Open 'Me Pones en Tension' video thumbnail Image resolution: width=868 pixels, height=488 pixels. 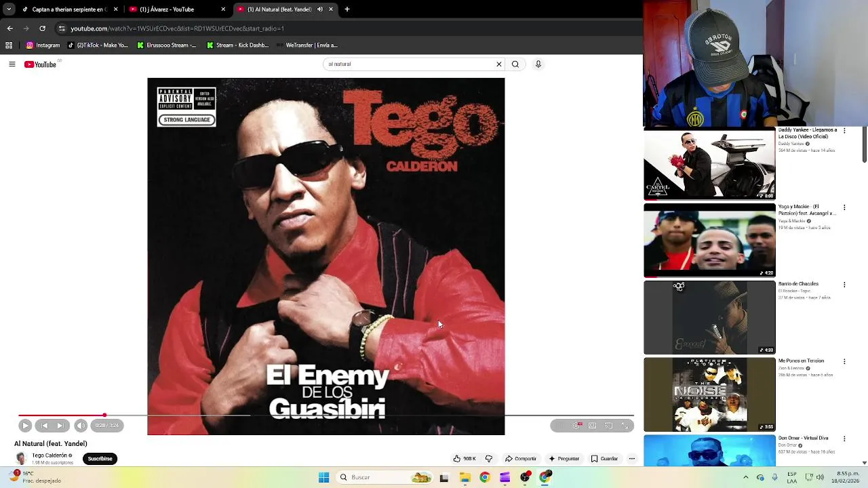click(x=709, y=394)
